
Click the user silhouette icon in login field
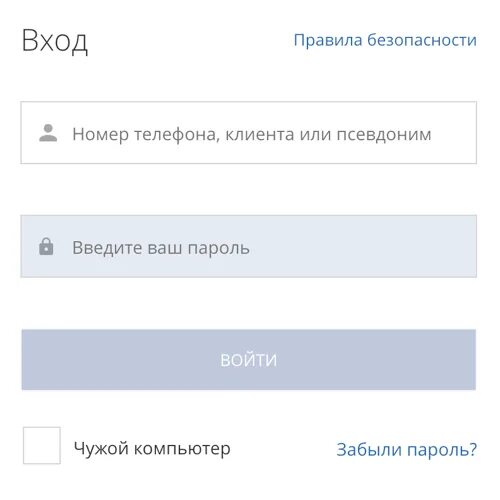point(48,133)
